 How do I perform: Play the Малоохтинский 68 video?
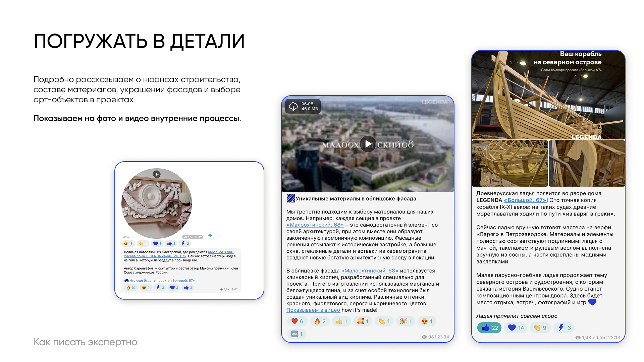pos(368,144)
